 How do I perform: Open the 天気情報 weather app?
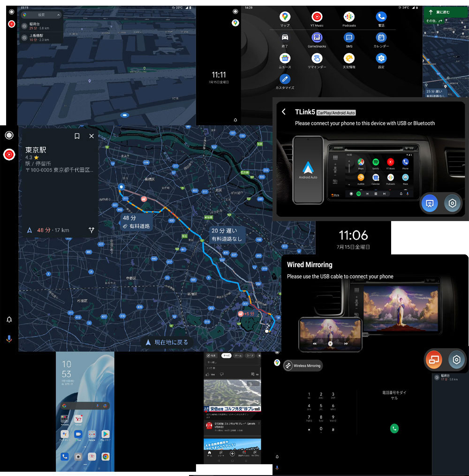349,58
